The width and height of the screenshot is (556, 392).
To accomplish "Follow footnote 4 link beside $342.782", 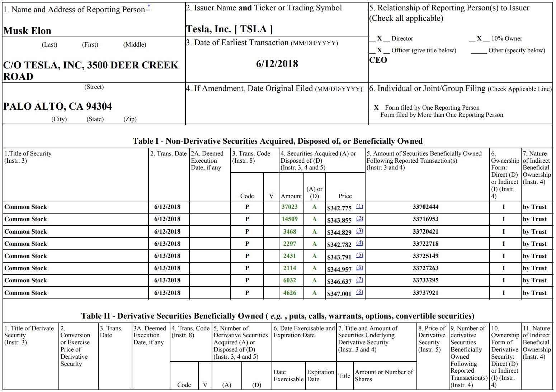I will coord(359,243).
